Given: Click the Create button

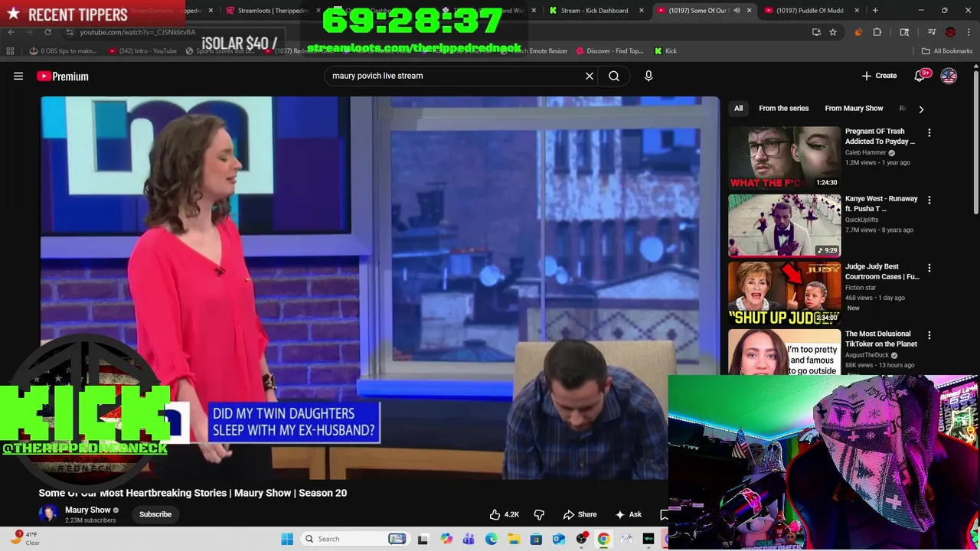Looking at the screenshot, I should (879, 76).
